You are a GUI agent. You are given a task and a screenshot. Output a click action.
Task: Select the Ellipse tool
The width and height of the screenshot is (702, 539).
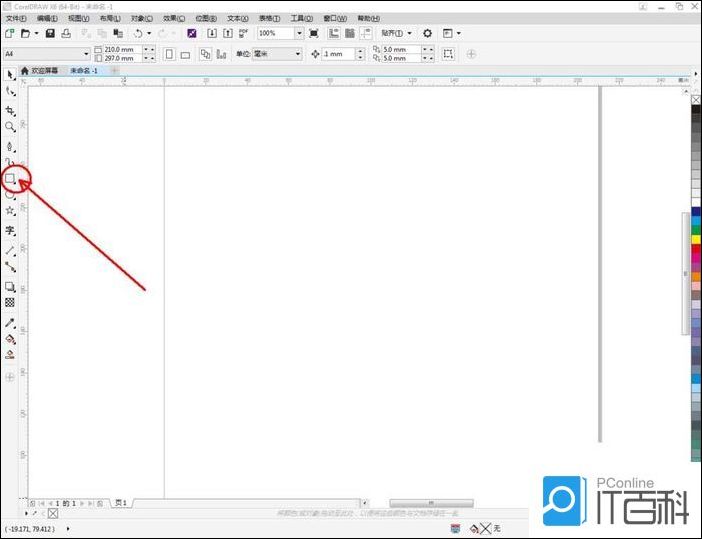[x=10, y=195]
